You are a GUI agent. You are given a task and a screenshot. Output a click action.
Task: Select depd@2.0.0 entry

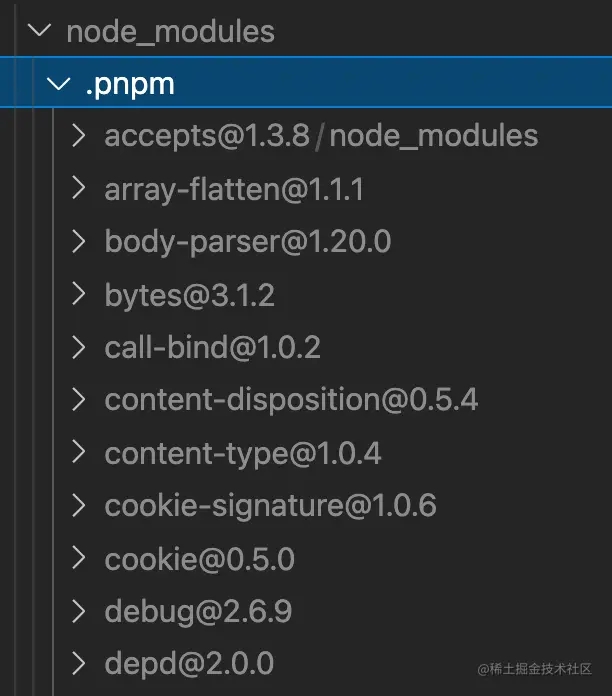pyautogui.click(x=189, y=664)
